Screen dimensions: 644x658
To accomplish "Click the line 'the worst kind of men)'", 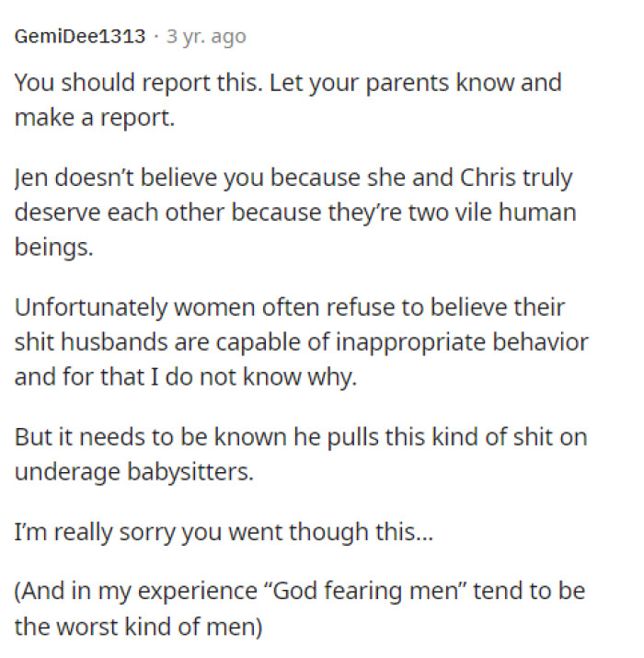I will [139, 625].
